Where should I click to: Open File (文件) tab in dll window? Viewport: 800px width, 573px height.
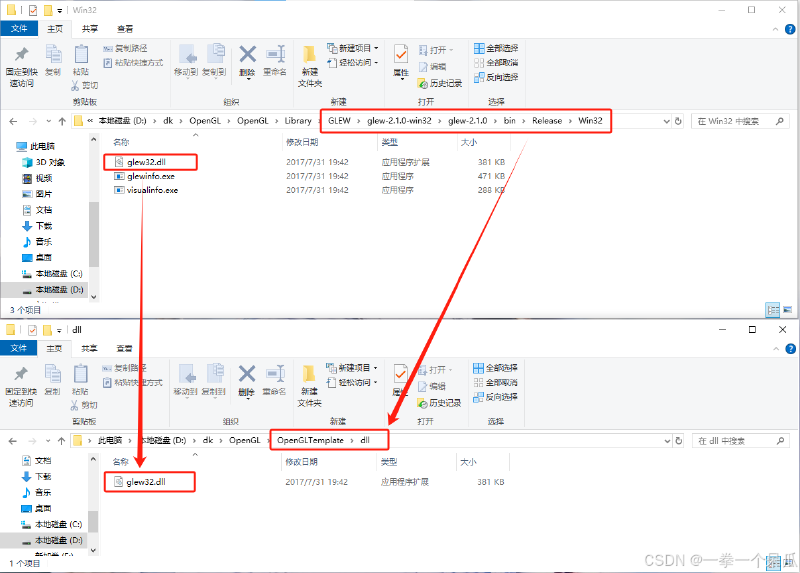(x=18, y=348)
